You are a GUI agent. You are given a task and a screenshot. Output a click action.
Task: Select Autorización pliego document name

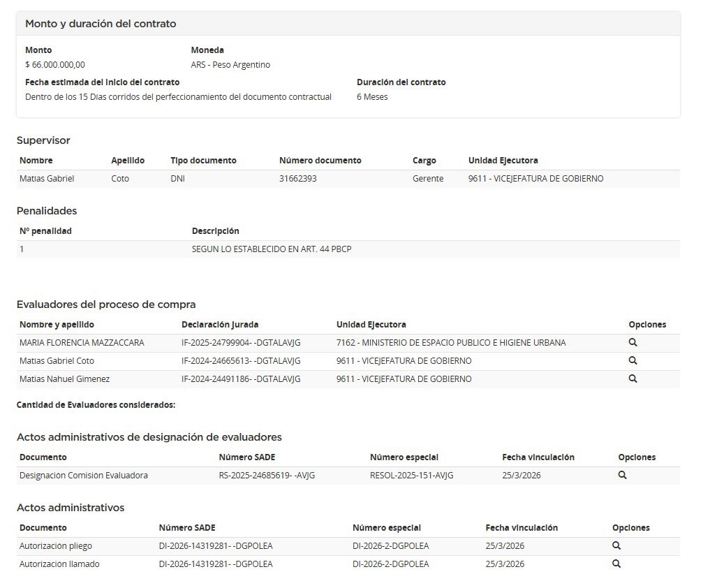click(x=56, y=546)
